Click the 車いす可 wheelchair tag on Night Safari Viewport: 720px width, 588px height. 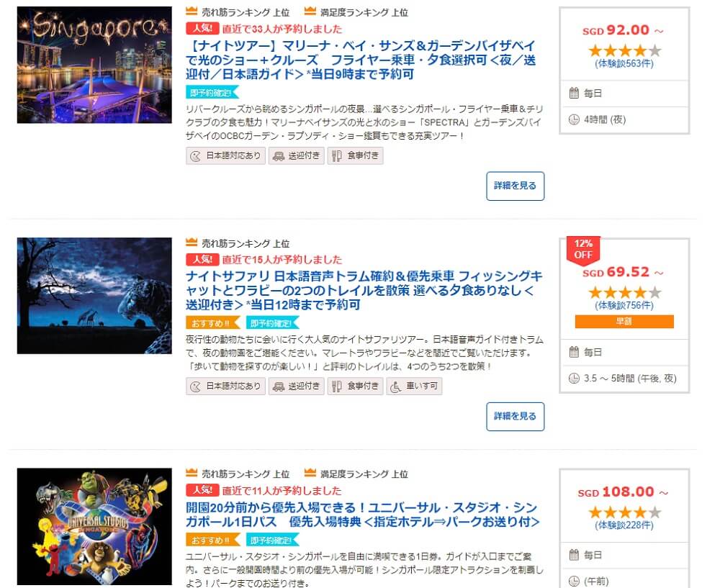pos(414,386)
